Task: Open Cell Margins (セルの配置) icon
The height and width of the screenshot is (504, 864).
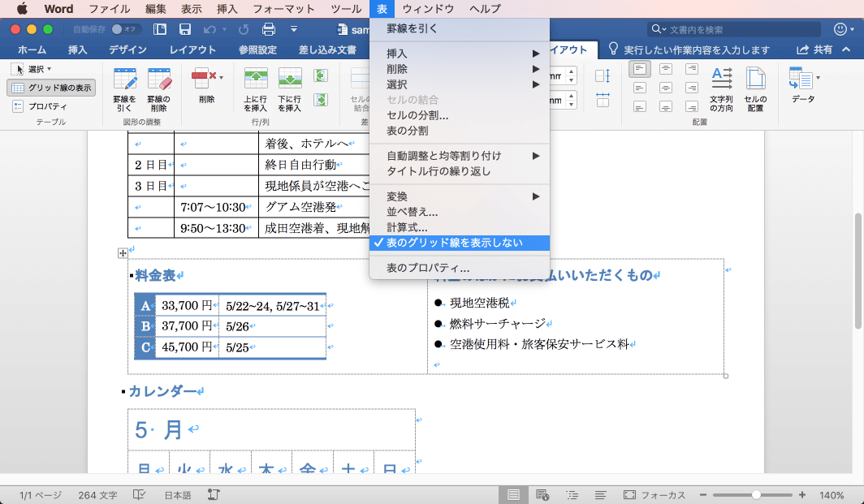Action: pos(755,89)
